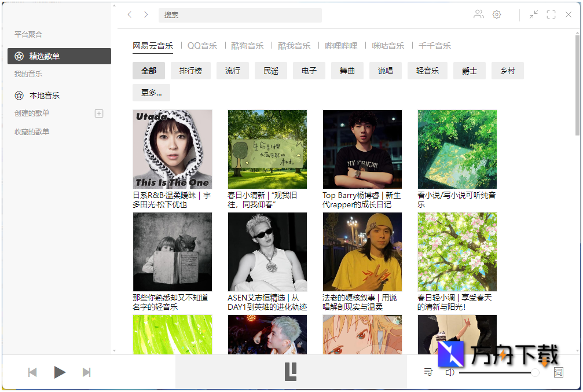Click the main content vertical scrollbar
This screenshot has height=392, width=583.
(x=577, y=86)
